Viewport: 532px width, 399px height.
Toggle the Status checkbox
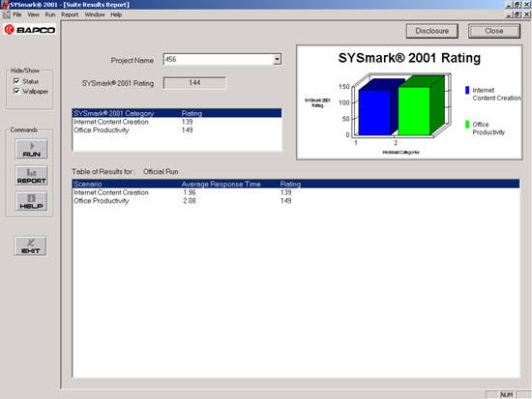[16, 81]
